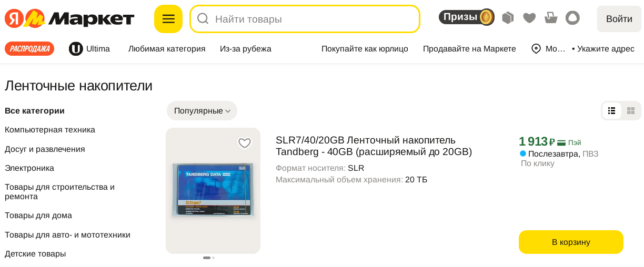This screenshot has width=644, height=267.
Task: Open the Призы prizes badge
Action: (467, 17)
